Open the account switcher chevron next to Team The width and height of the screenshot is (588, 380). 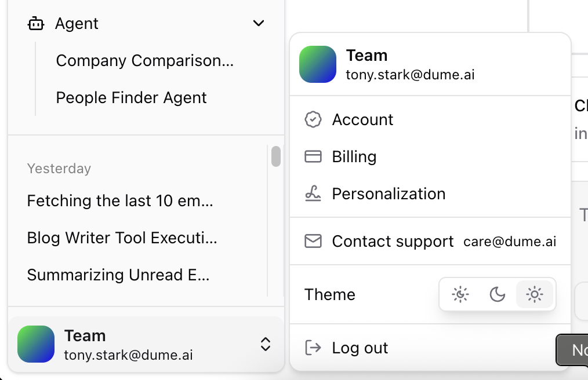pyautogui.click(x=265, y=344)
